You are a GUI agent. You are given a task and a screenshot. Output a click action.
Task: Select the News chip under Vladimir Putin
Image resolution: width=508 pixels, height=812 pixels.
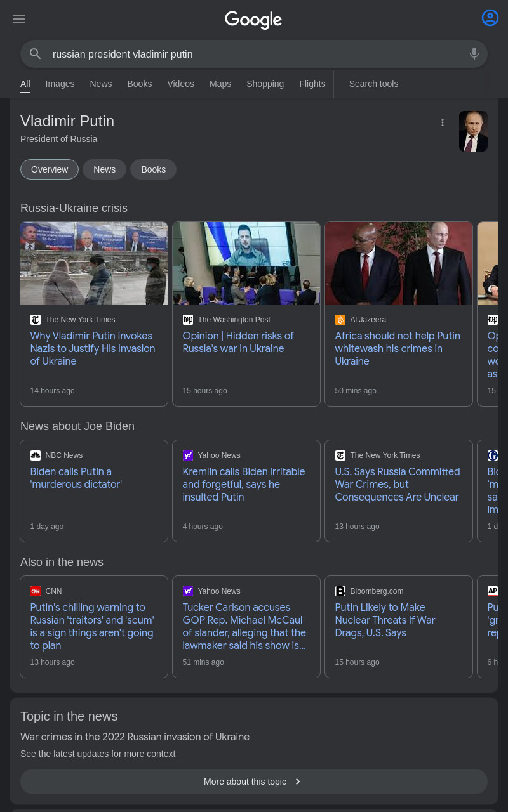(x=104, y=169)
